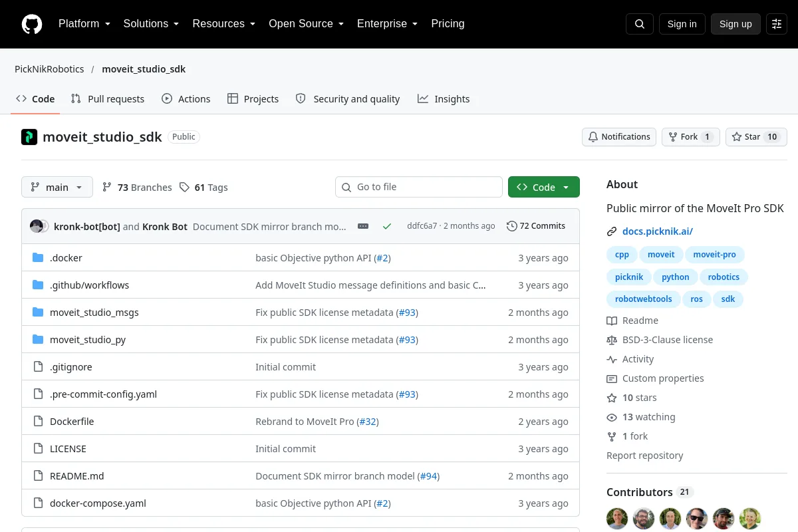This screenshot has height=532, width=798.
Task: Open the search magnifier button
Action: [640, 24]
